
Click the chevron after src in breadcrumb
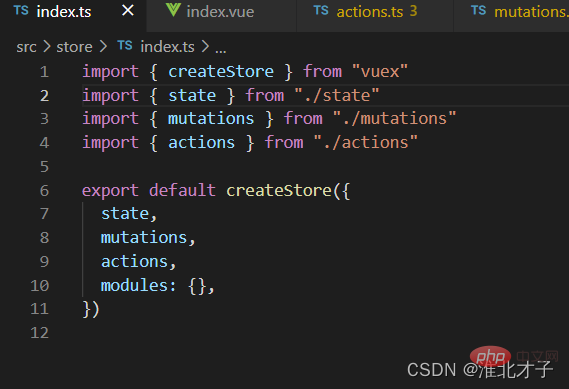(46, 46)
